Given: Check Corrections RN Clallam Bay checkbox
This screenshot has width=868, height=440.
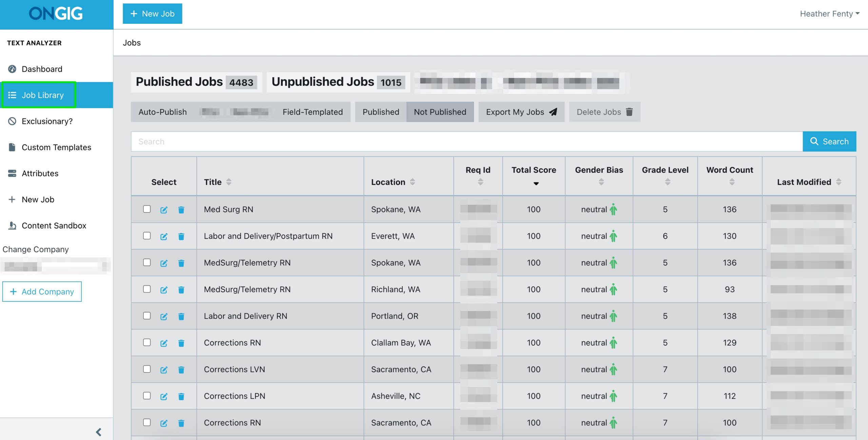Looking at the screenshot, I should tap(147, 343).
